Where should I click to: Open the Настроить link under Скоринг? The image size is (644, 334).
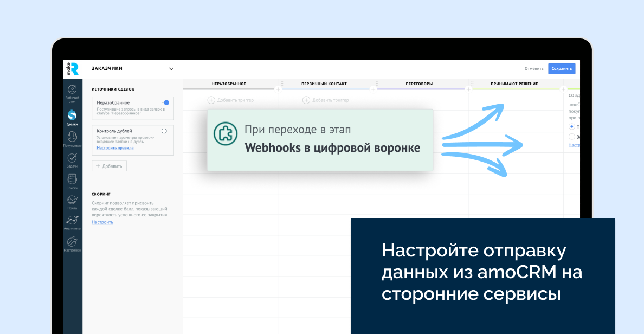(102, 222)
